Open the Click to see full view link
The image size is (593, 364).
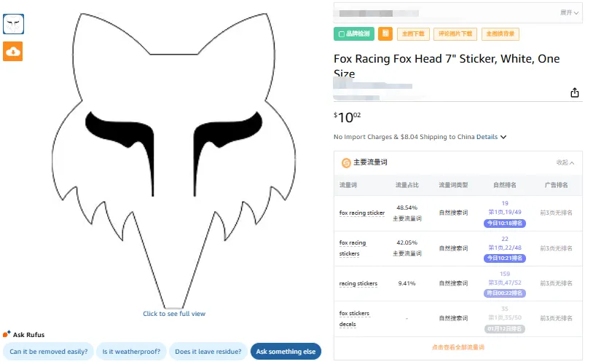(174, 314)
